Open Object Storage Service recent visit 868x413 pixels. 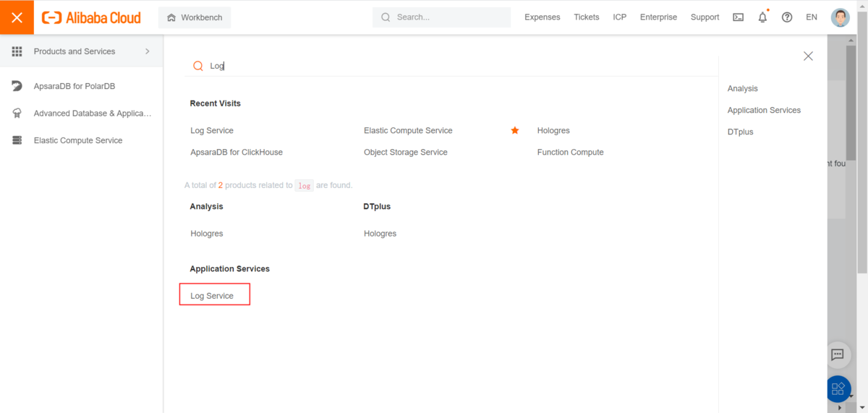click(x=406, y=153)
